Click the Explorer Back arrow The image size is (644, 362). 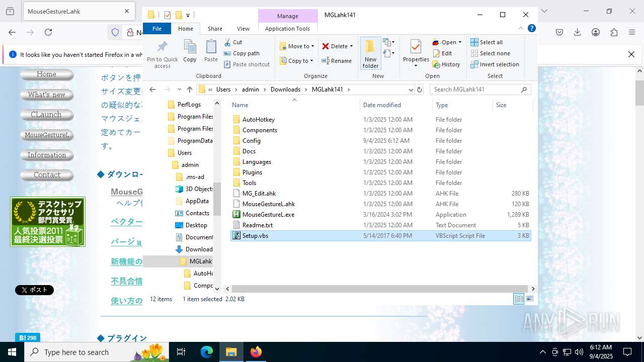click(153, 89)
